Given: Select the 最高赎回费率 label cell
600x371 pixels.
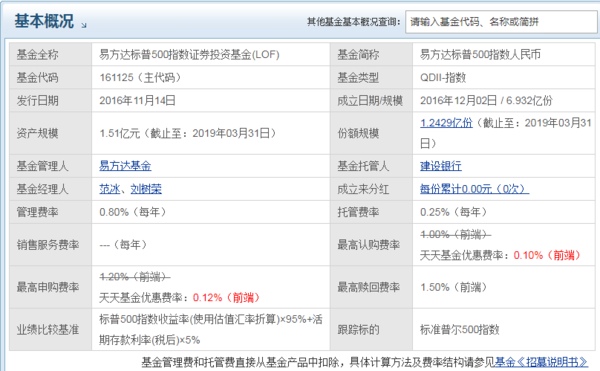Looking at the screenshot, I should coord(372,287).
